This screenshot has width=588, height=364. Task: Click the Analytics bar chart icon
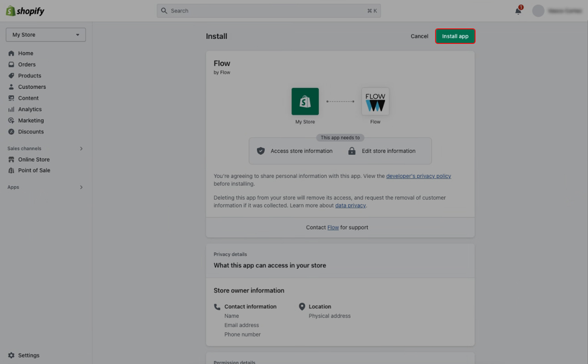point(11,110)
